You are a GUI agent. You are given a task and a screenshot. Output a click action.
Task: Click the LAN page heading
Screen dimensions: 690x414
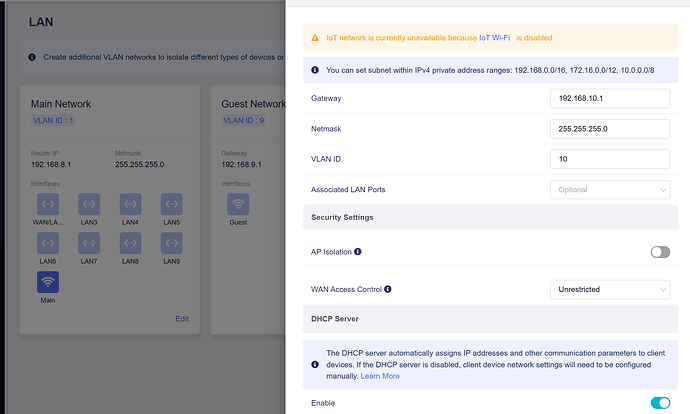point(41,22)
